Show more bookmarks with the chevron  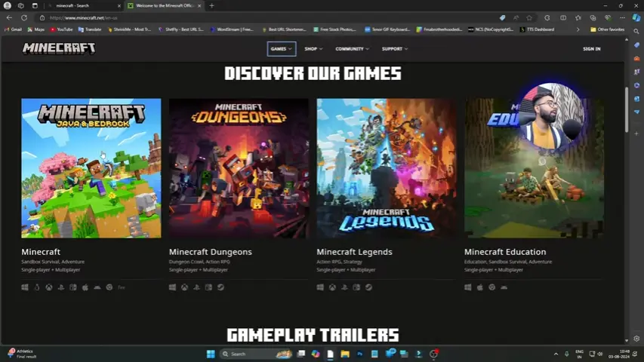pos(578,29)
